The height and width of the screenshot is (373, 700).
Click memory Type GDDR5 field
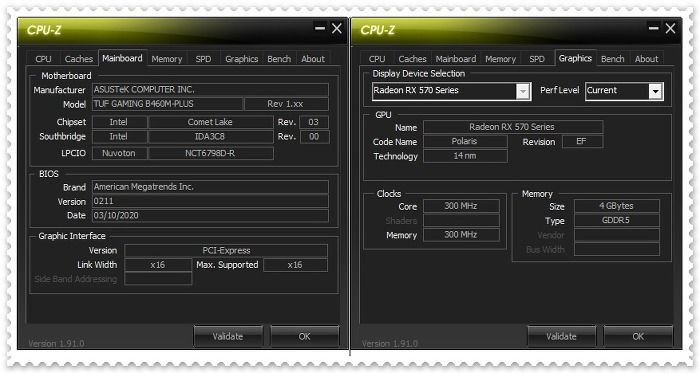click(x=617, y=220)
